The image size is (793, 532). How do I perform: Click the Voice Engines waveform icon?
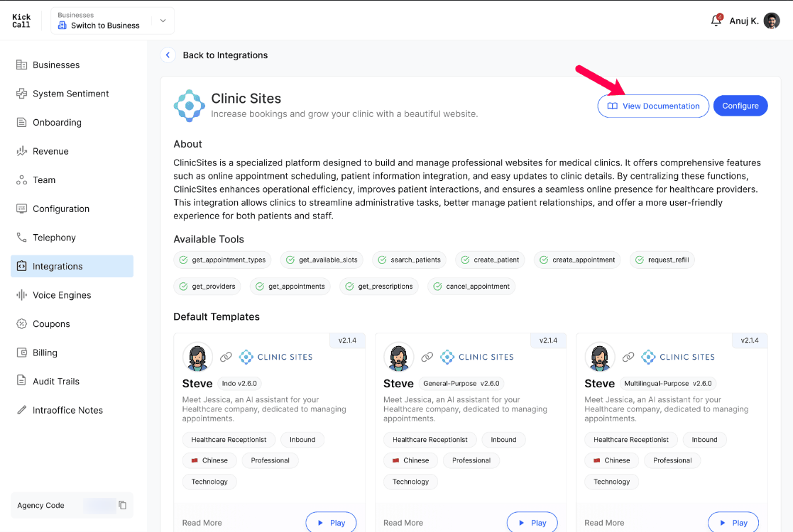[x=21, y=295]
